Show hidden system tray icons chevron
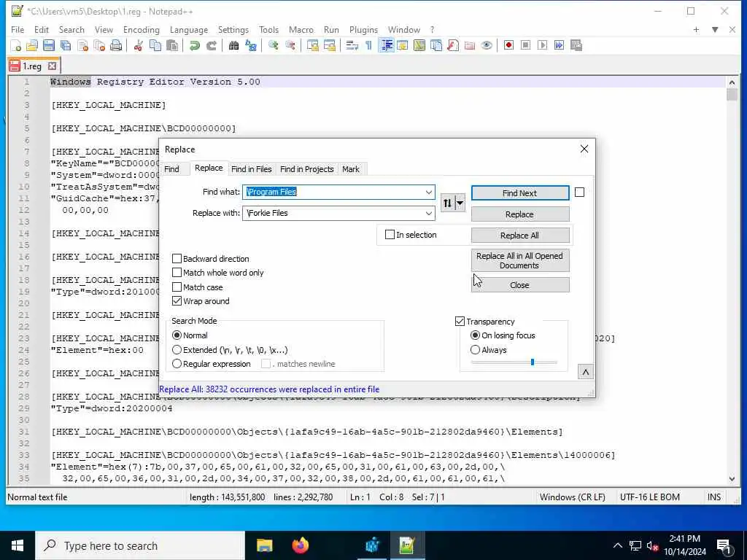The width and height of the screenshot is (747, 560). tap(617, 545)
